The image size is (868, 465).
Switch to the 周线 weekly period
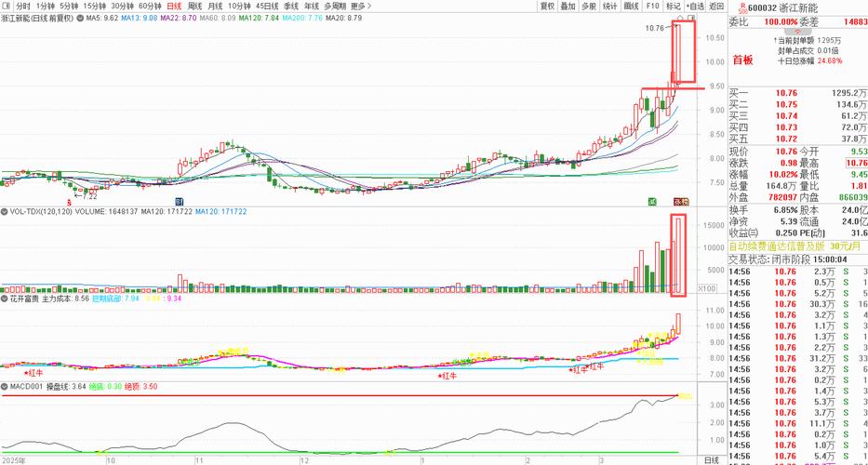click(x=195, y=6)
